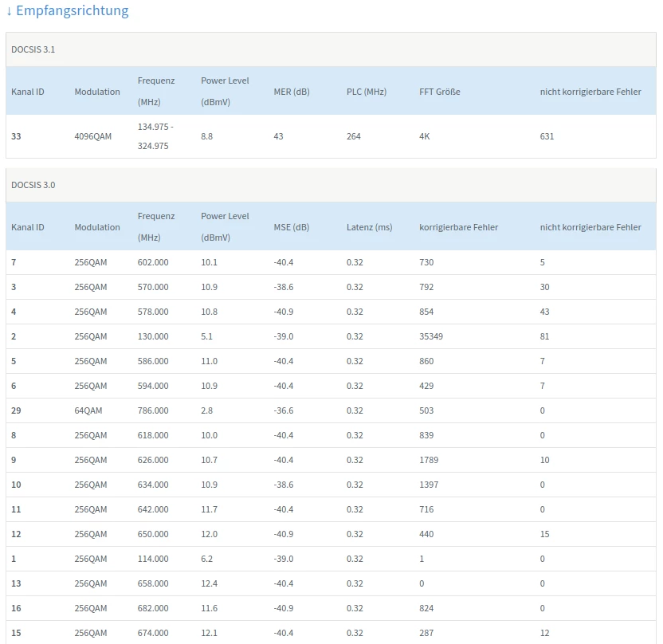Click the 786.000 frequency cell
The height and width of the screenshot is (644, 663).
click(153, 410)
